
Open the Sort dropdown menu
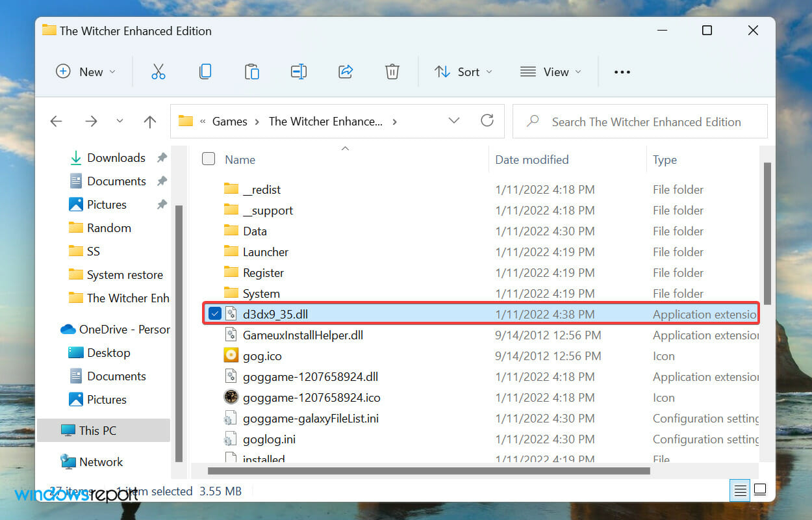tap(463, 71)
